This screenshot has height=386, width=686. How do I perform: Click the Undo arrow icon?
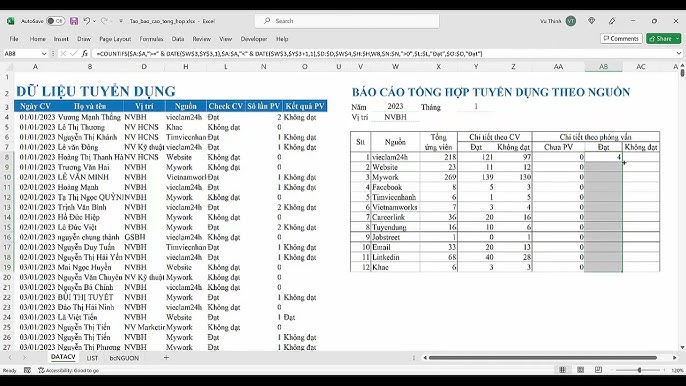[x=87, y=21]
